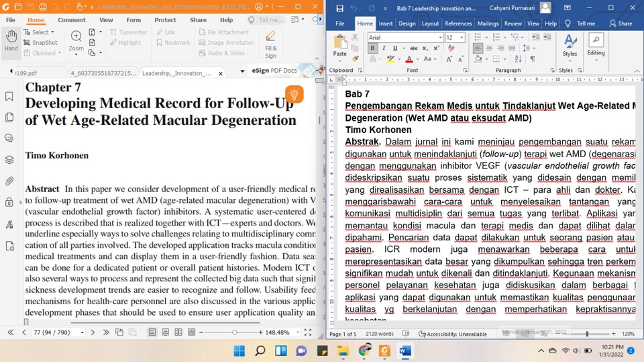Screen dimensions: 644x362
Task: Close the Leadership,_Innovation PDF tab
Action: click(221, 73)
